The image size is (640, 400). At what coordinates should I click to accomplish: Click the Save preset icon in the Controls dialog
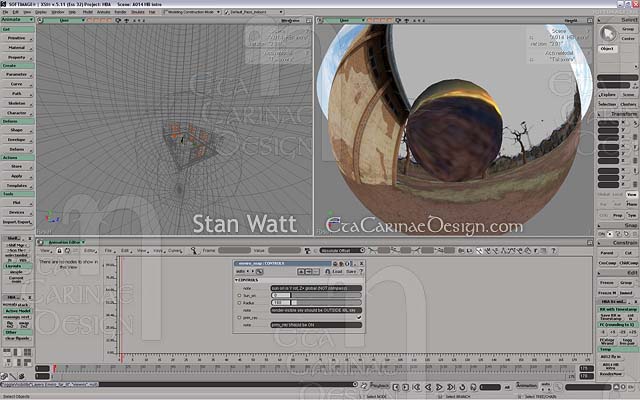click(352, 271)
